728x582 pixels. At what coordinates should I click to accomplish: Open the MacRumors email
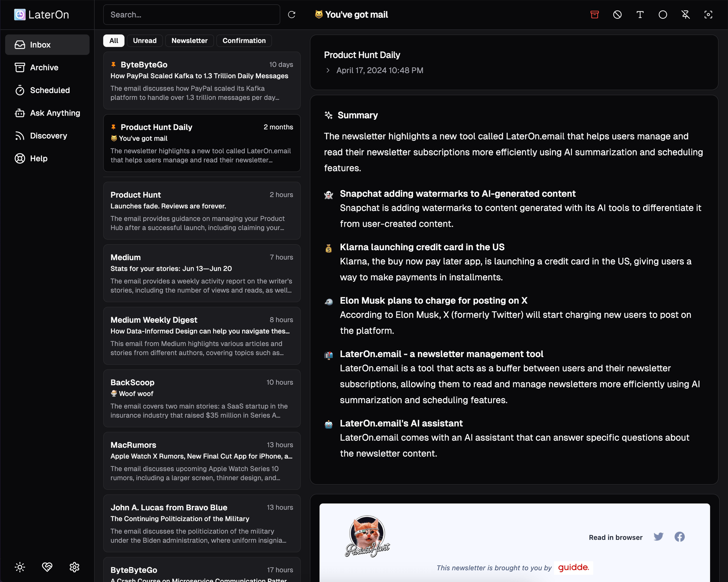(202, 461)
